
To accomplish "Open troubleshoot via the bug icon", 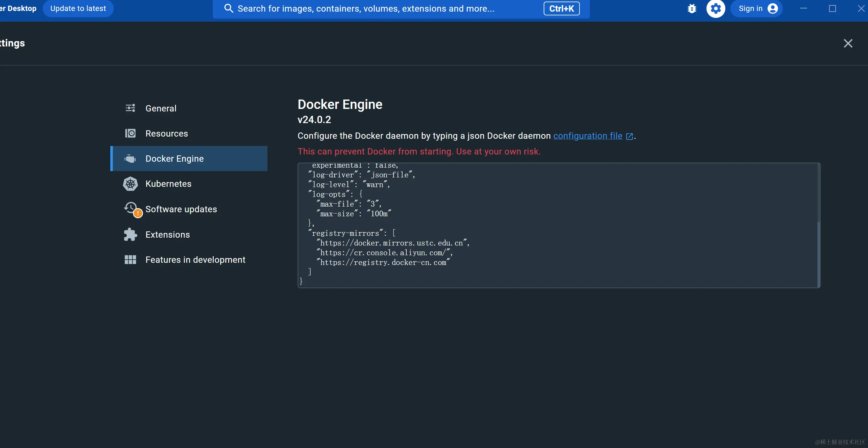I will 692,8.
